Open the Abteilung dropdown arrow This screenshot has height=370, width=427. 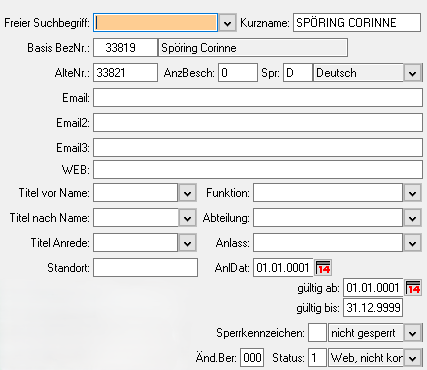point(412,218)
